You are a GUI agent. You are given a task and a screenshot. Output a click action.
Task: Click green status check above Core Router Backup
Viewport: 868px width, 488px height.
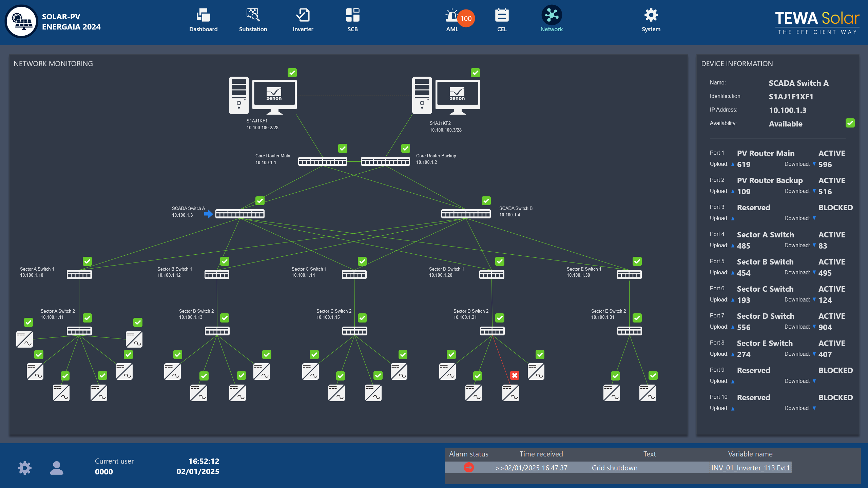(405, 148)
